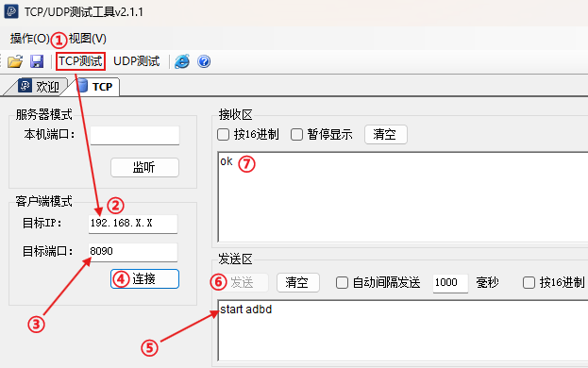Viewport: 588px width, 368px height.
Task: Click the 服务器模式 group label
Action: [x=43, y=115]
